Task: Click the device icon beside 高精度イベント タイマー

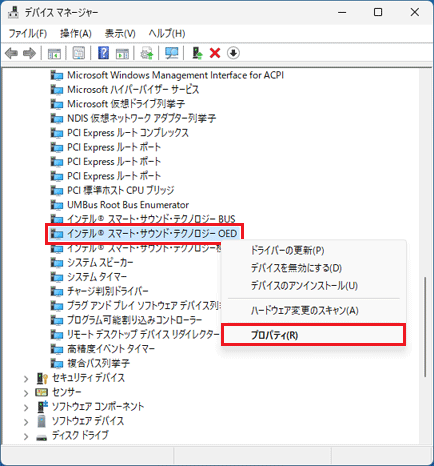Action: (57, 349)
